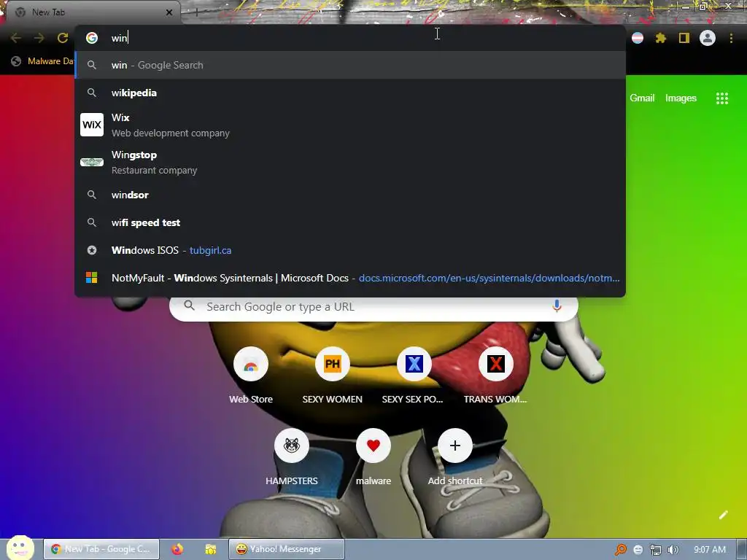Click the New Tab - Google Chrome taskbar button
747x560 pixels.
(101, 549)
